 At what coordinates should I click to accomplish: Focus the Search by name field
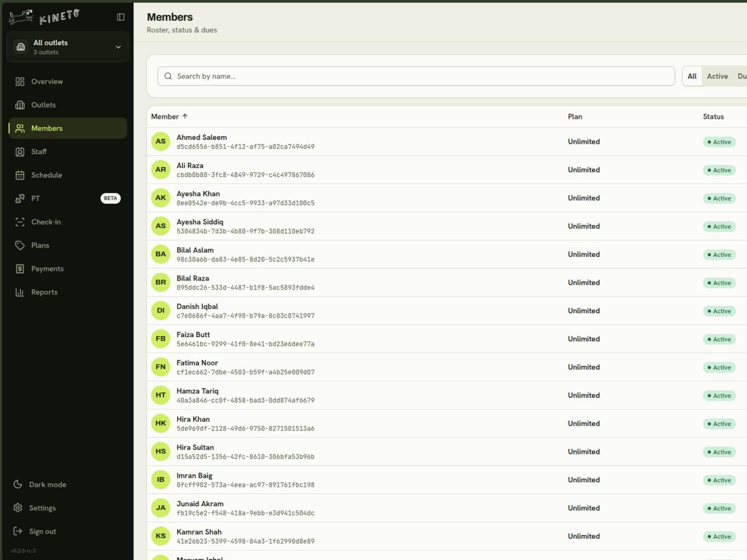(416, 76)
